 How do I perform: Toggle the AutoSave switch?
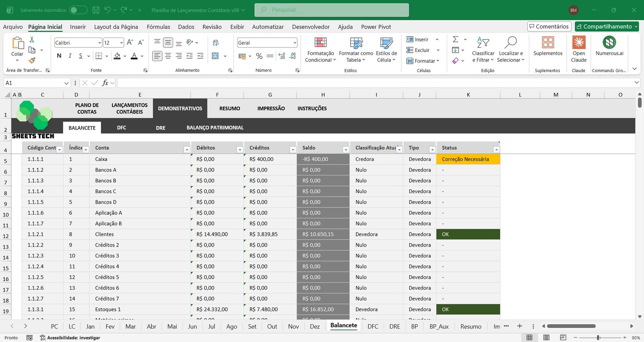pos(78,10)
